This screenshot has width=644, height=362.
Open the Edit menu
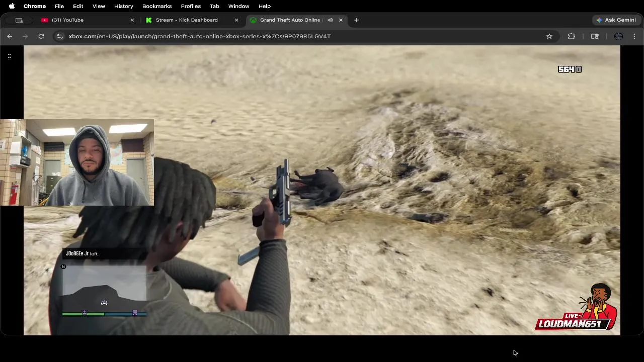(x=78, y=6)
